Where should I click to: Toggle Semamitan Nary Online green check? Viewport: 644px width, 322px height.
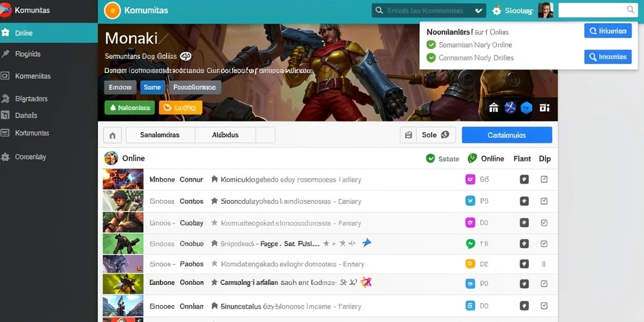tap(431, 45)
